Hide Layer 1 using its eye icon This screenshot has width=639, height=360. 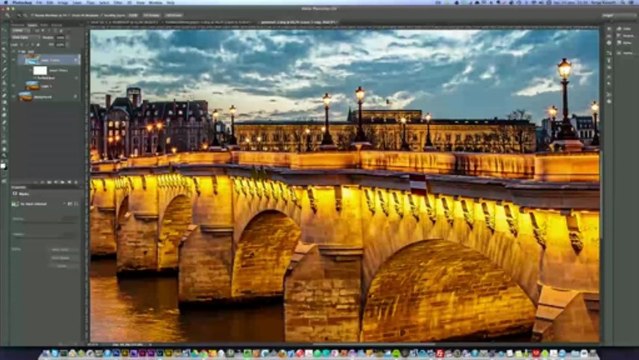13,85
